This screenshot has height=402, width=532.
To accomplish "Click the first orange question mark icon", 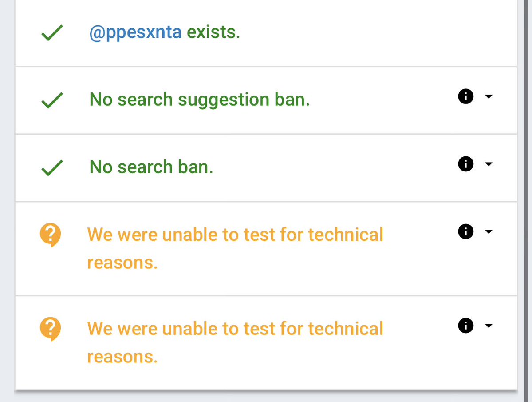I will (51, 235).
